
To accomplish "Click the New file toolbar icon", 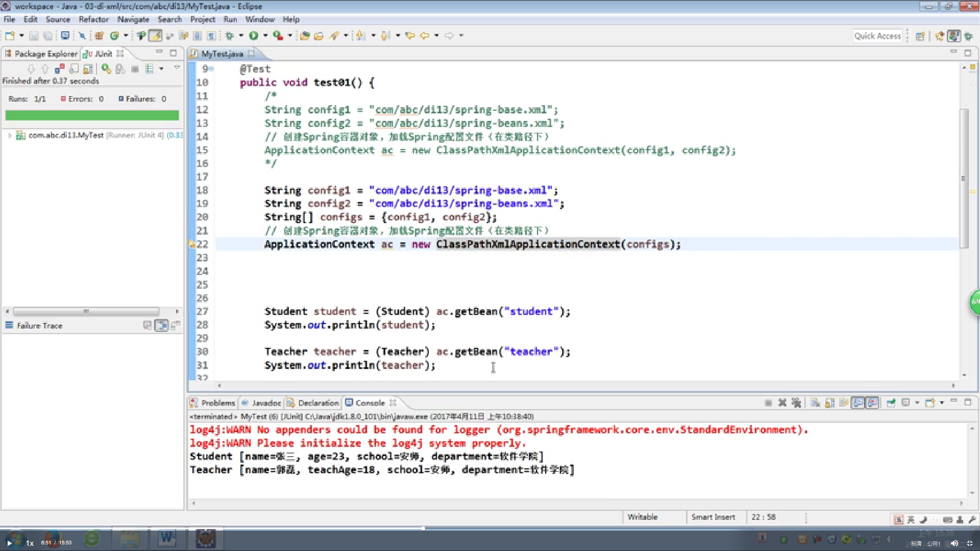I will [10, 36].
